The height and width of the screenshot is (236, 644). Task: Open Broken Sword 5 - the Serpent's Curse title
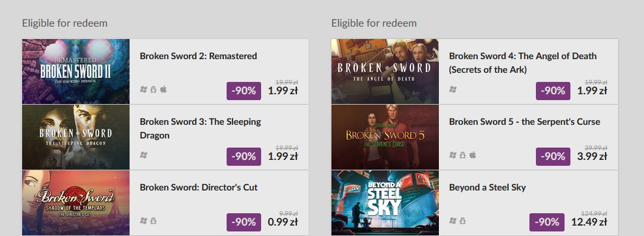(x=524, y=122)
